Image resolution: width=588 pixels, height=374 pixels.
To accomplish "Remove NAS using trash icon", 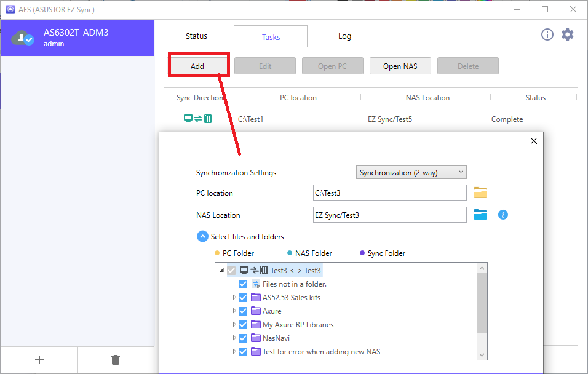I will point(116,360).
